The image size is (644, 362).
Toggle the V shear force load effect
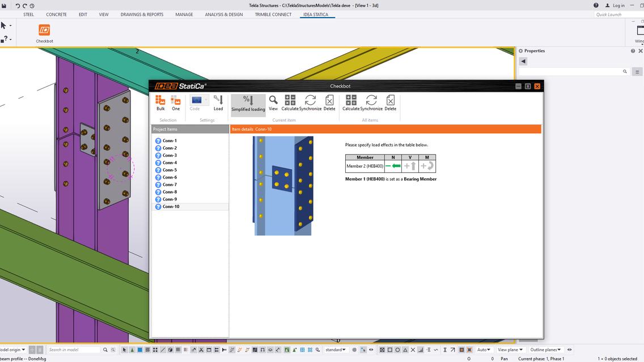(x=410, y=166)
